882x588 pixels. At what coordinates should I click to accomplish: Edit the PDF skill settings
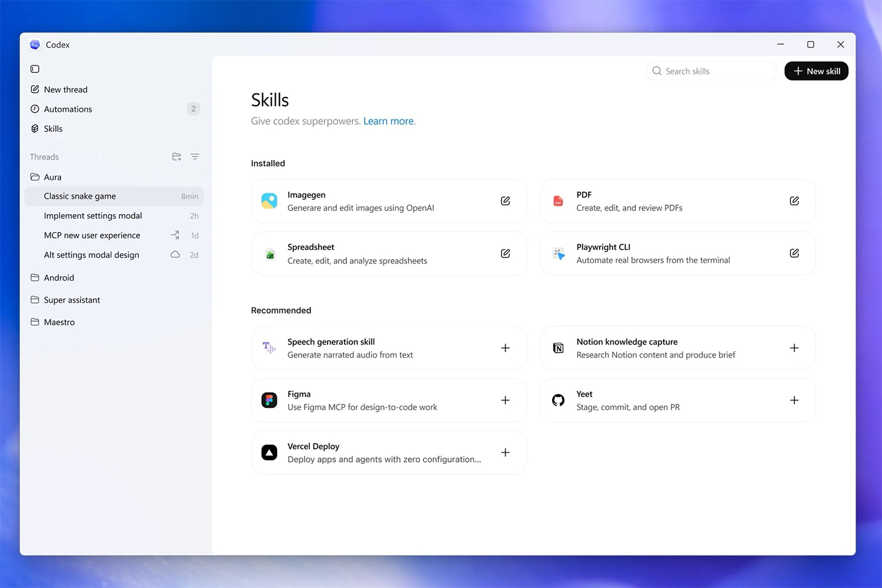pyautogui.click(x=794, y=201)
